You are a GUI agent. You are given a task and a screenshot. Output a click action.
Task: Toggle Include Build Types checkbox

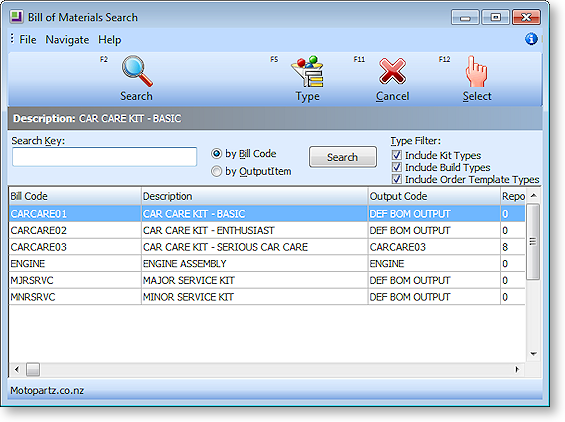pyautogui.click(x=396, y=167)
